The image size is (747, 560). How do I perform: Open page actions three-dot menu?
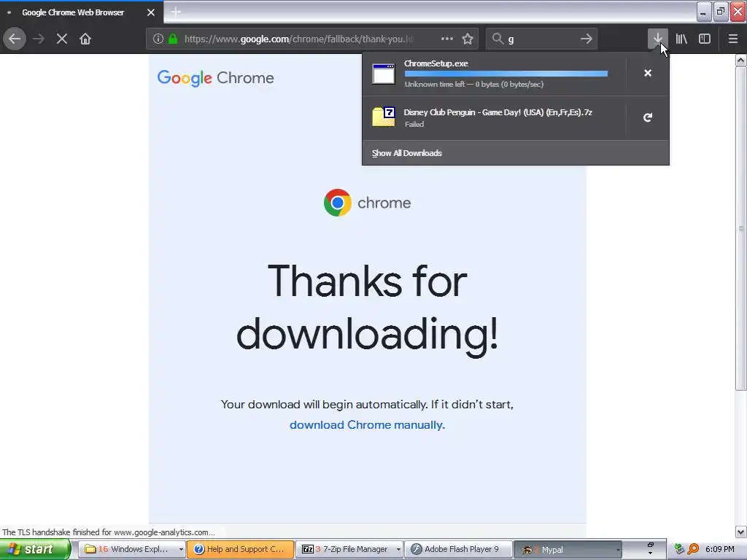[447, 39]
